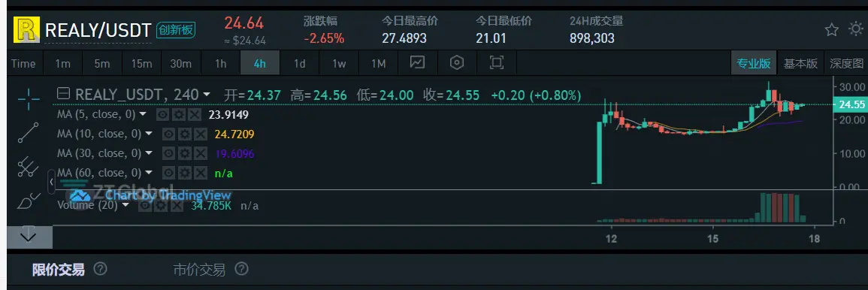Viewport: 868px width, 290px height.
Task: Enter fullscreen chart mode
Action: 497,62
